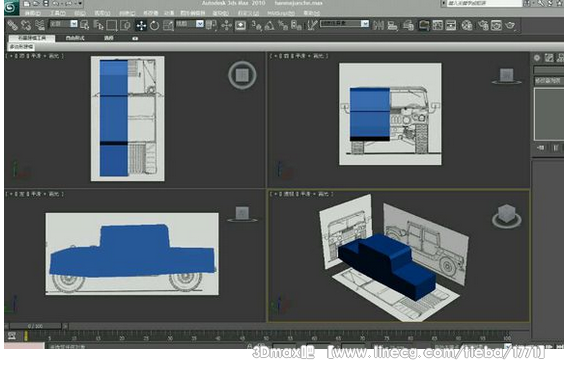Click the Rectangular Selection Region icon
574x369 pixels.
pos(112,25)
